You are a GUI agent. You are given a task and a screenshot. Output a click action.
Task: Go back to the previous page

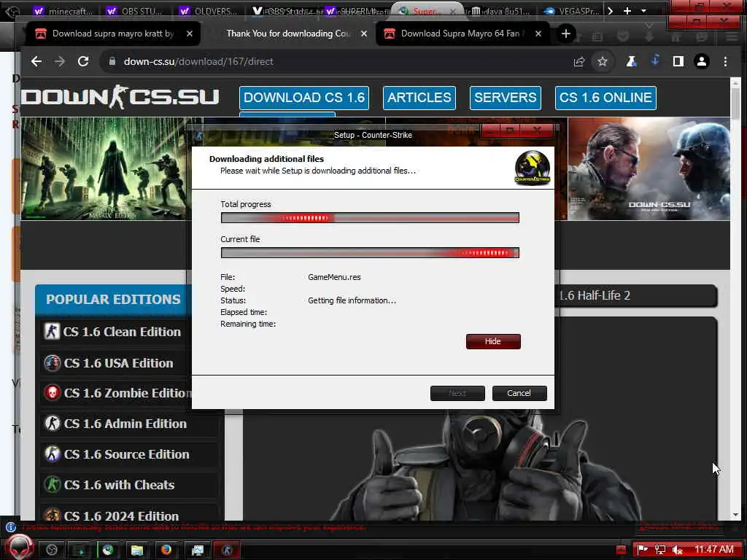pyautogui.click(x=36, y=61)
